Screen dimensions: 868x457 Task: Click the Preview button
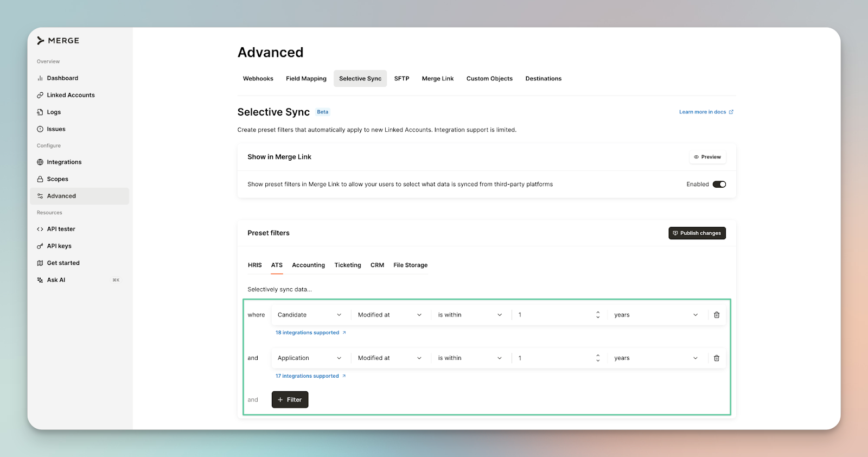pos(707,157)
